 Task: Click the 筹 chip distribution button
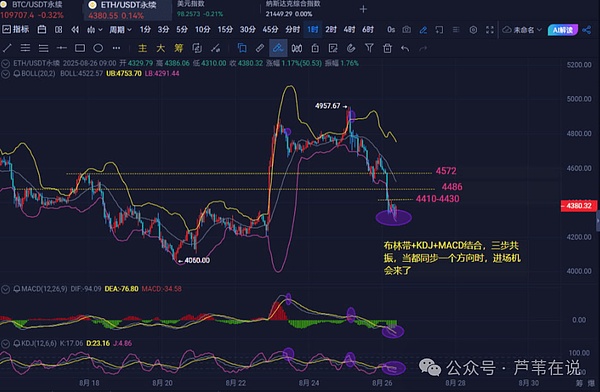[179, 48]
